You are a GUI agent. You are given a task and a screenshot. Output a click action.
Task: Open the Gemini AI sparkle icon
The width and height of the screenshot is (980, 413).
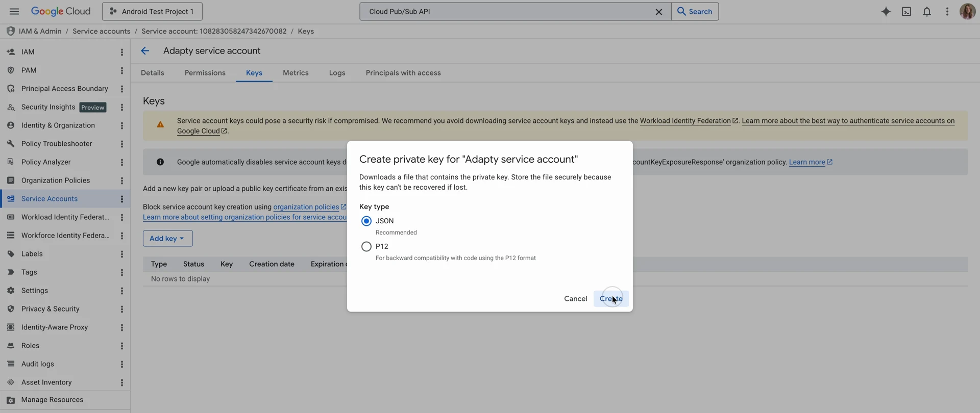click(x=886, y=12)
